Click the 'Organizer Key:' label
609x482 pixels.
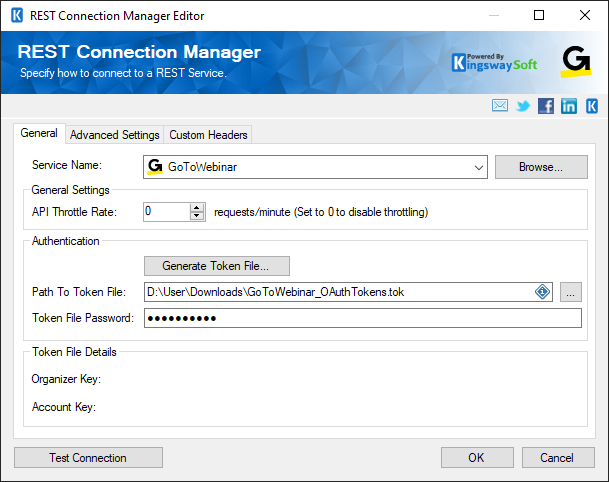coord(66,379)
